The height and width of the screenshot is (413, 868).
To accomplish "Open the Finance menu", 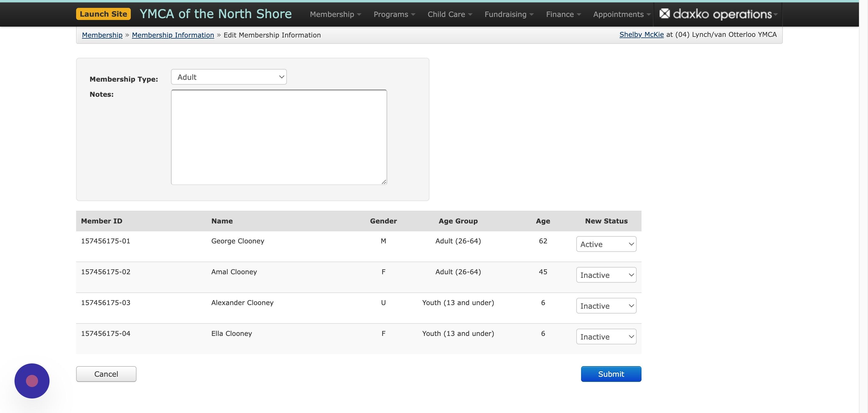I will (563, 14).
